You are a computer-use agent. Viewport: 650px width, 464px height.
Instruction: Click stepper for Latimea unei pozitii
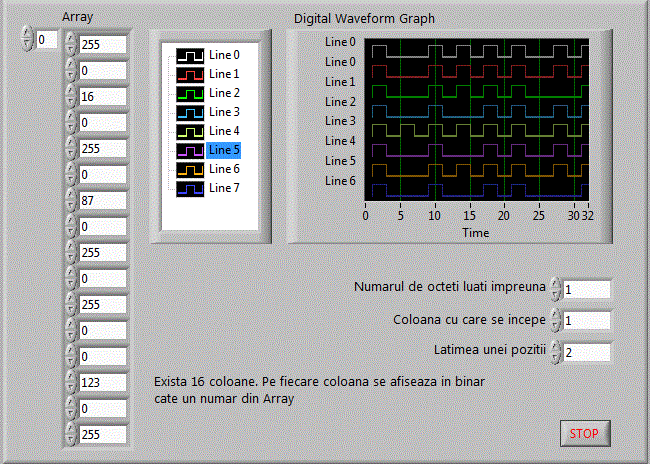point(555,352)
